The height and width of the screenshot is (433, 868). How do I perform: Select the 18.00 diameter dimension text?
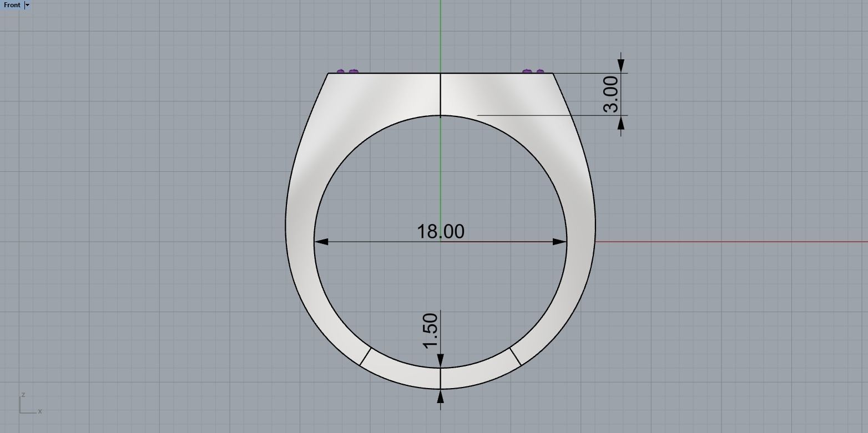pos(440,231)
